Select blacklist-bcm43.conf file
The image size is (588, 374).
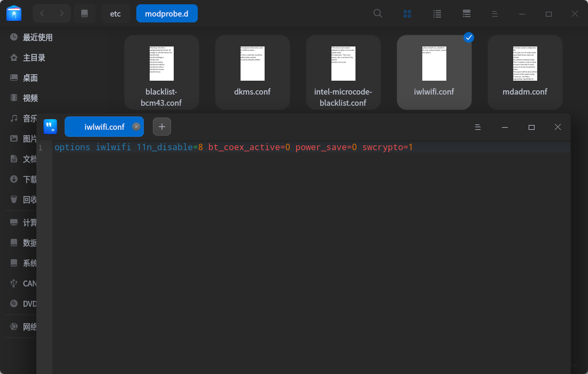[161, 73]
